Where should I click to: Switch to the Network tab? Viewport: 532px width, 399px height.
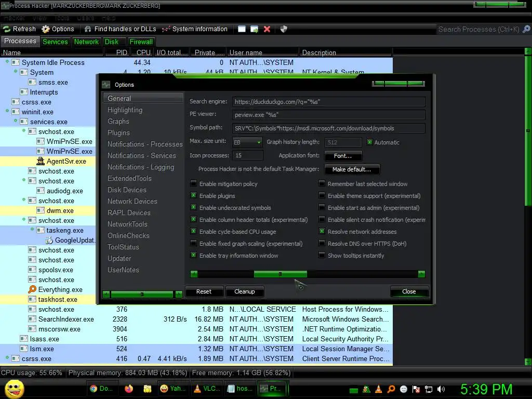point(87,42)
